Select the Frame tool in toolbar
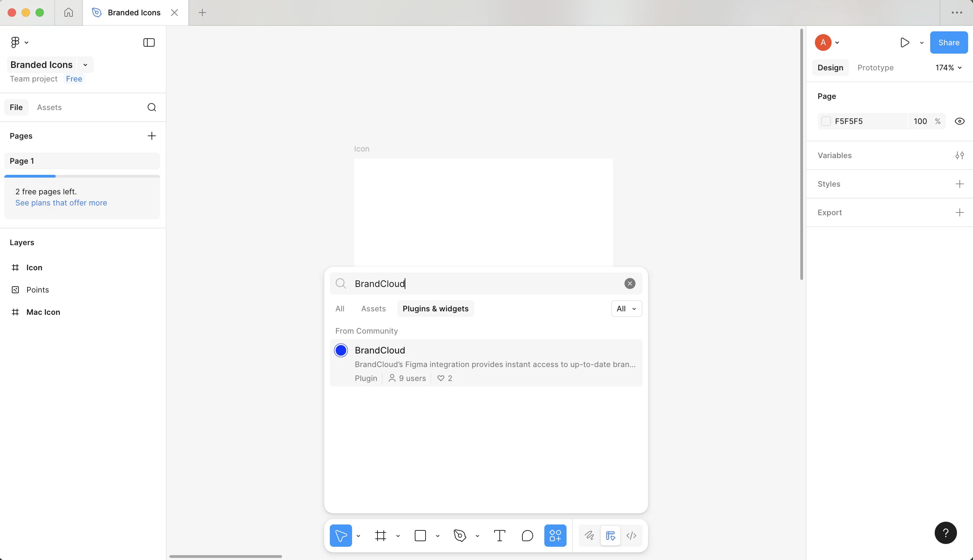 pos(380,535)
